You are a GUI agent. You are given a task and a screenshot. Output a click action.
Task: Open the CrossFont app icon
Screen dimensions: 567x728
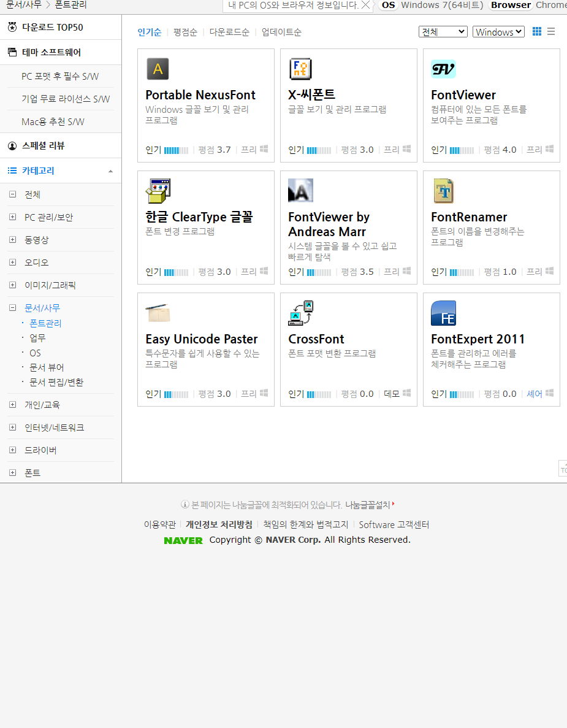point(301,313)
